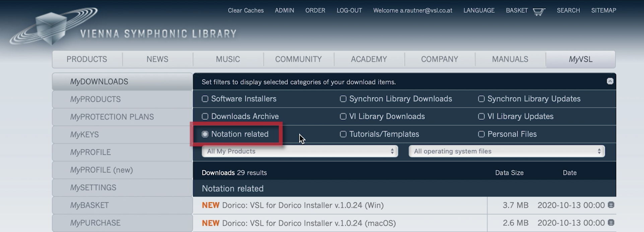Uncheck the Notation related filter
Screen dimensions: 644x232
click(x=205, y=134)
